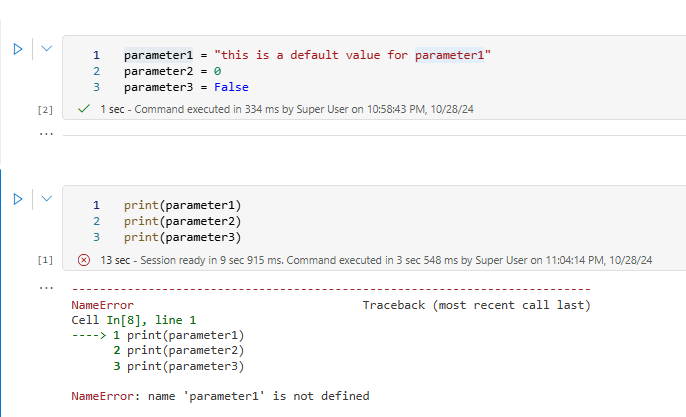Click the green success checkmark status icon
686x417 pixels.
pyautogui.click(x=84, y=109)
